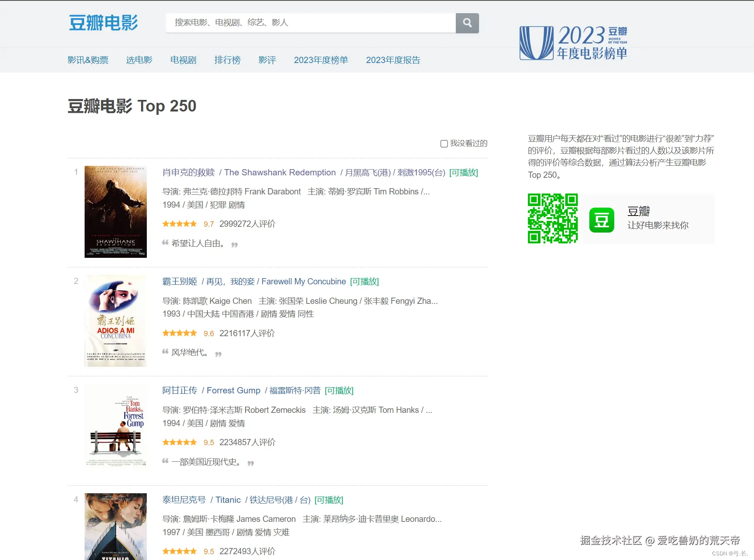The width and height of the screenshot is (754, 560).
Task: Open the 2023年度报告 nav item
Action: [393, 60]
